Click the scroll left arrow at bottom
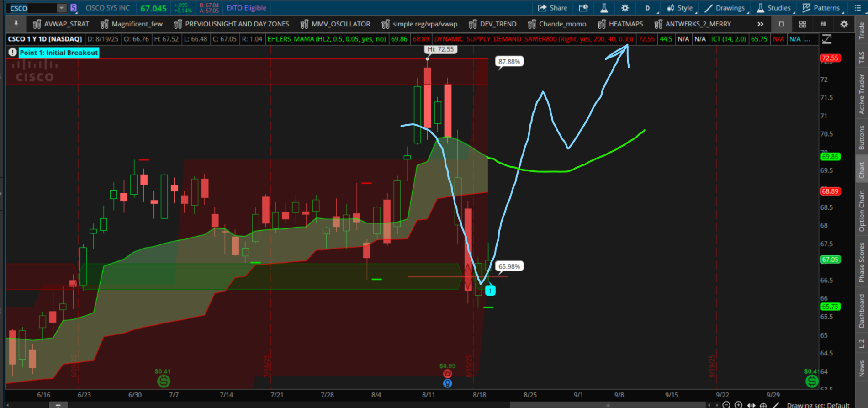The width and height of the screenshot is (868, 408). point(709,405)
